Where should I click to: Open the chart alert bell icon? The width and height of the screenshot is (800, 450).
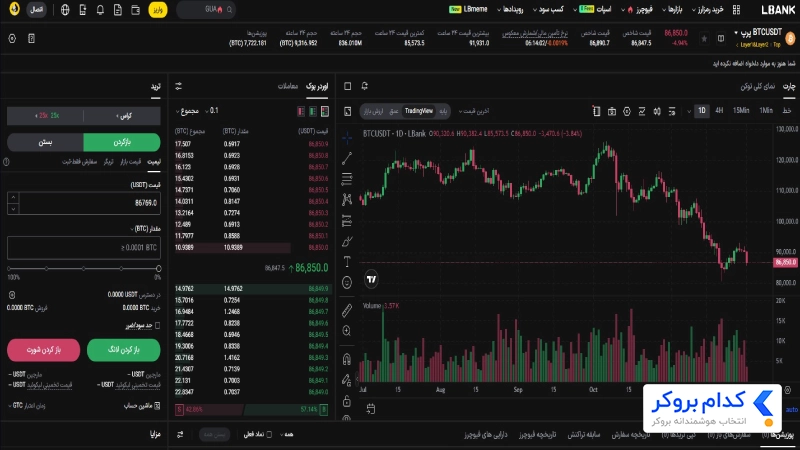pos(365,86)
